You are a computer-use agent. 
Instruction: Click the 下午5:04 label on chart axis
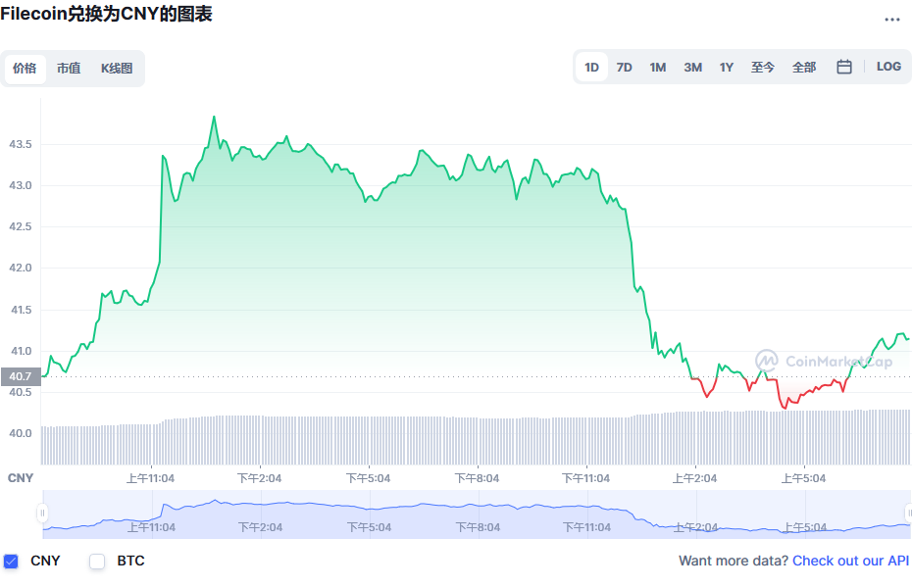(368, 478)
